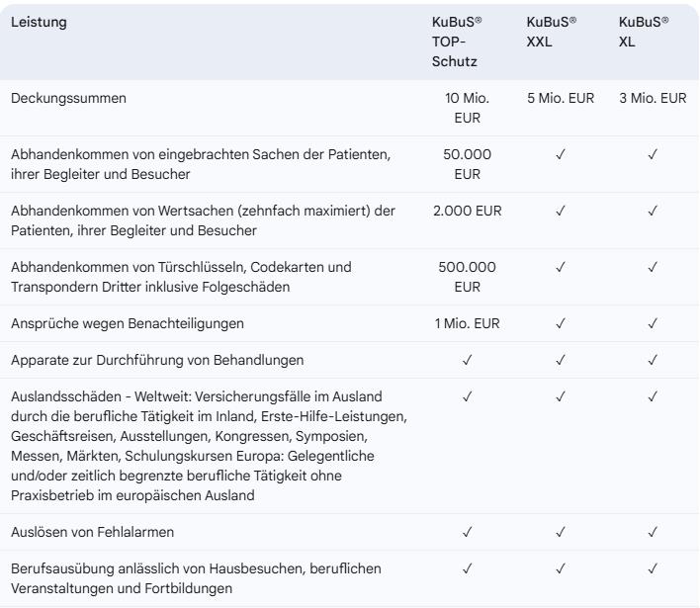
Task: Click XL checkmark for Benachteiligungen row
Action: tap(653, 323)
